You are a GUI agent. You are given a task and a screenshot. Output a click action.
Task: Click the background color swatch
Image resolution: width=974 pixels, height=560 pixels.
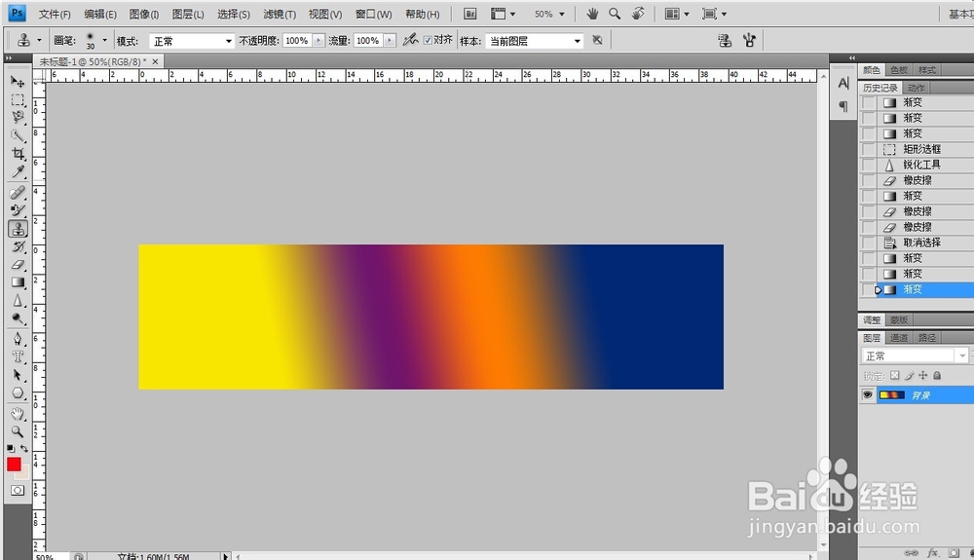point(24,475)
